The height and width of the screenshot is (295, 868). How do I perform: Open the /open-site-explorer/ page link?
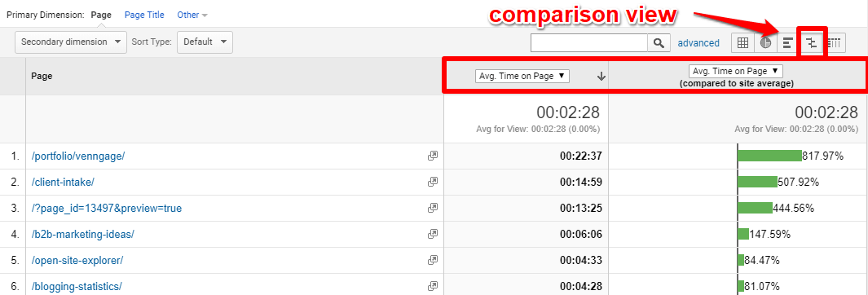pyautogui.click(x=77, y=260)
